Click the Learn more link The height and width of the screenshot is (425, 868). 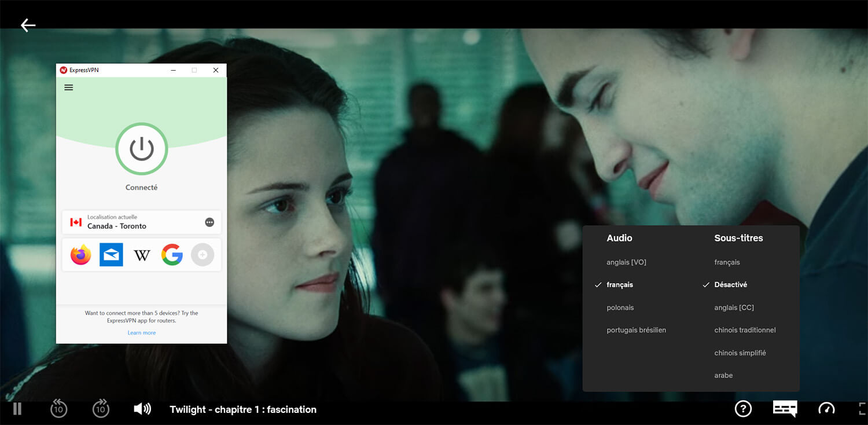point(142,333)
